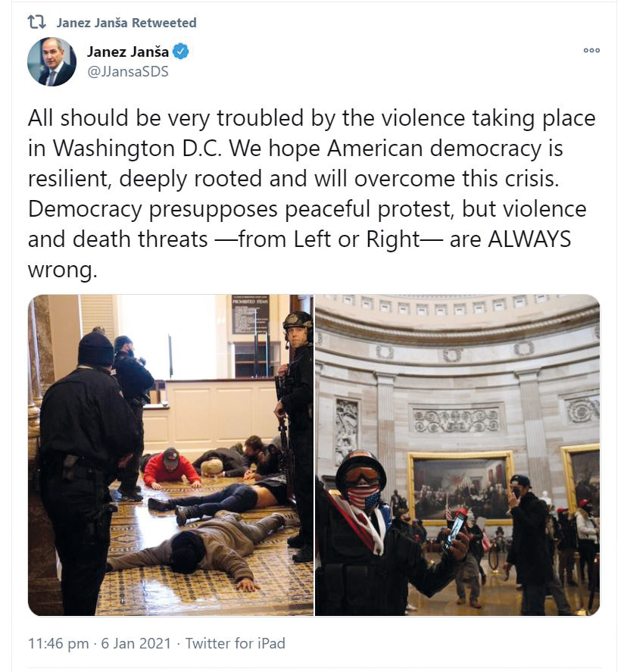Open the right photo of the Capitol rotunda
Screen dimensions: 624x672
click(x=457, y=455)
